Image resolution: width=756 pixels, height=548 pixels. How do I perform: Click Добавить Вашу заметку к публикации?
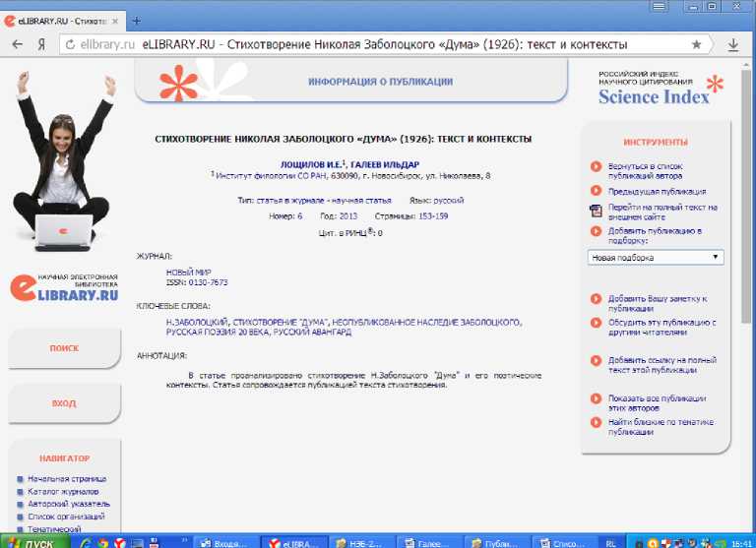coord(658,304)
